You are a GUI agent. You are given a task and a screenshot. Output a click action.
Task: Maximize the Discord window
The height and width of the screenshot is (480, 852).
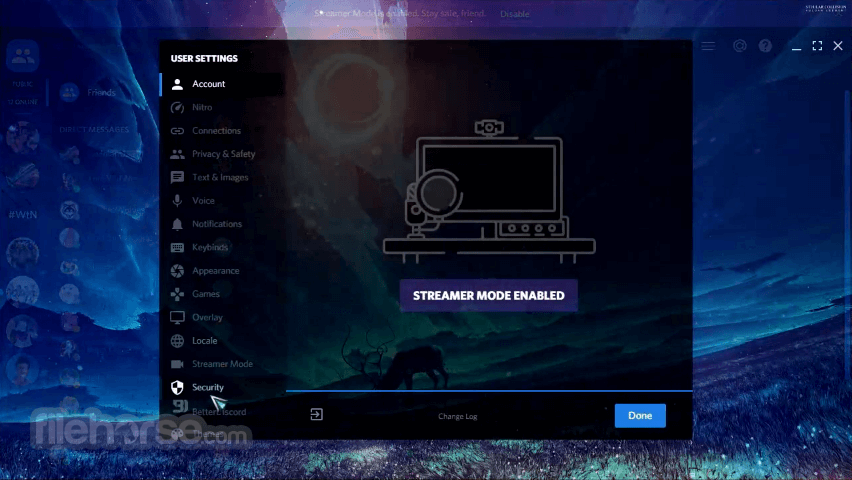[x=817, y=46]
